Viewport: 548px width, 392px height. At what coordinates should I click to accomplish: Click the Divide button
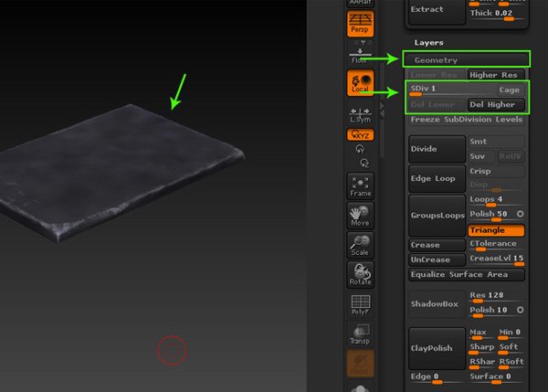tap(437, 149)
